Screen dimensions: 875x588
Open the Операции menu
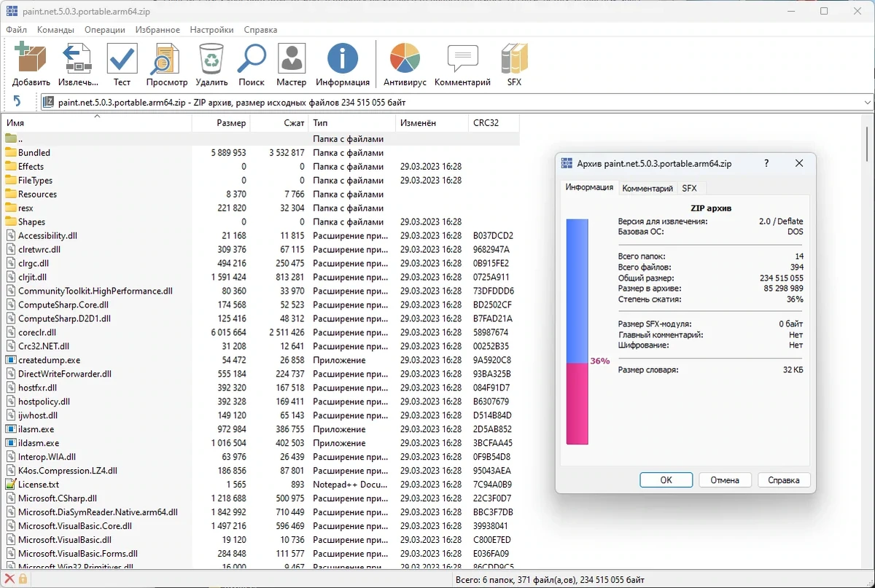105,30
